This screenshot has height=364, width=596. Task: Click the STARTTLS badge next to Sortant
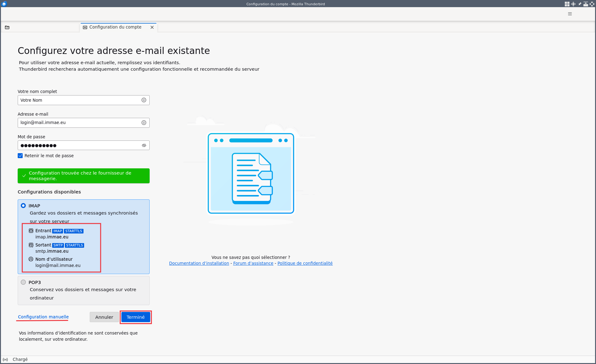pos(74,245)
